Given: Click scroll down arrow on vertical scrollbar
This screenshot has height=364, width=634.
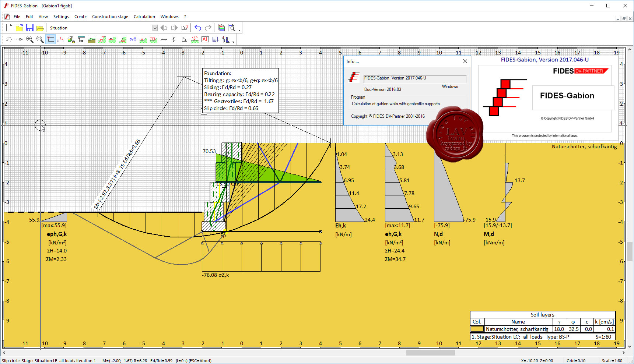Looking at the screenshot, I should pyautogui.click(x=630, y=346).
